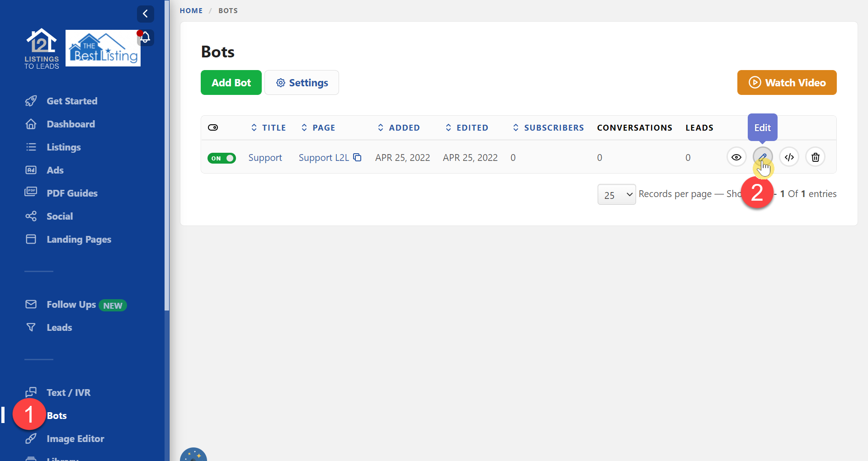
Task: Open the Dashboard menu item
Action: pos(71,124)
